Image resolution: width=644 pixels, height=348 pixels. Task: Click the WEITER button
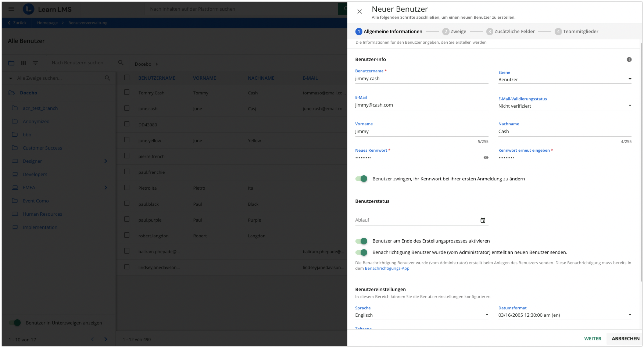(x=592, y=338)
